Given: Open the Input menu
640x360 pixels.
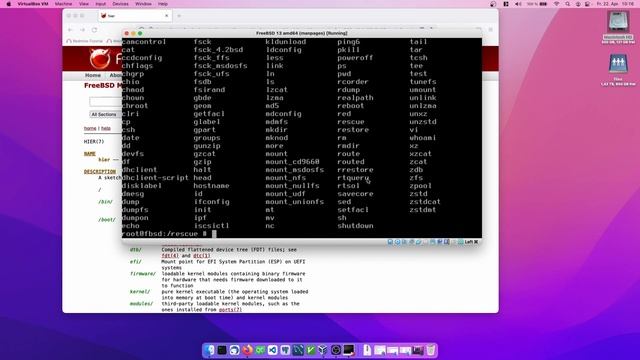Looking at the screenshot, I should 100,4.
